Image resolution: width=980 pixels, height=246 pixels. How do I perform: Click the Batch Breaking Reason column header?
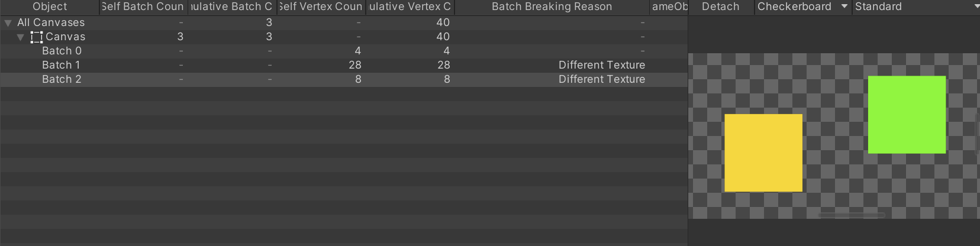click(552, 7)
